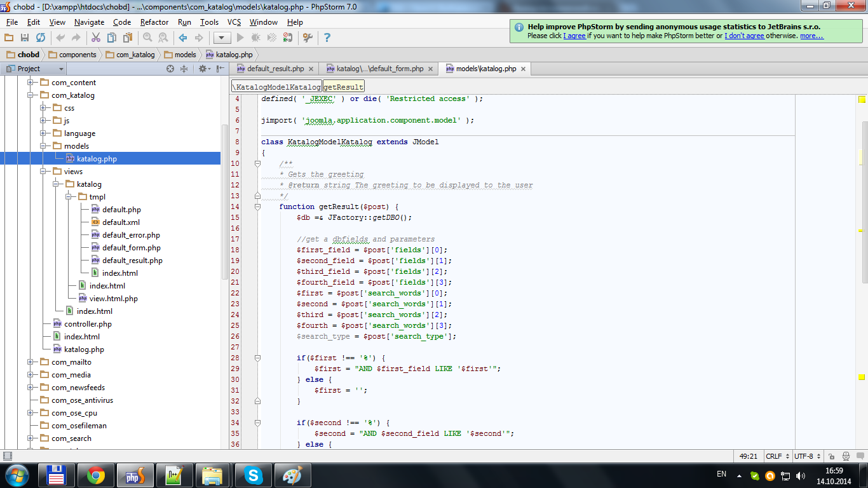The image size is (868, 488).
Task: Open the Refactor menu
Action: coord(154,22)
